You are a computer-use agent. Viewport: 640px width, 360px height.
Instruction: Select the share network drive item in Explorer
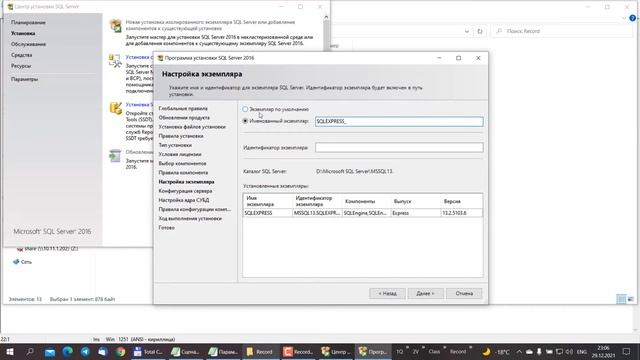47,249
